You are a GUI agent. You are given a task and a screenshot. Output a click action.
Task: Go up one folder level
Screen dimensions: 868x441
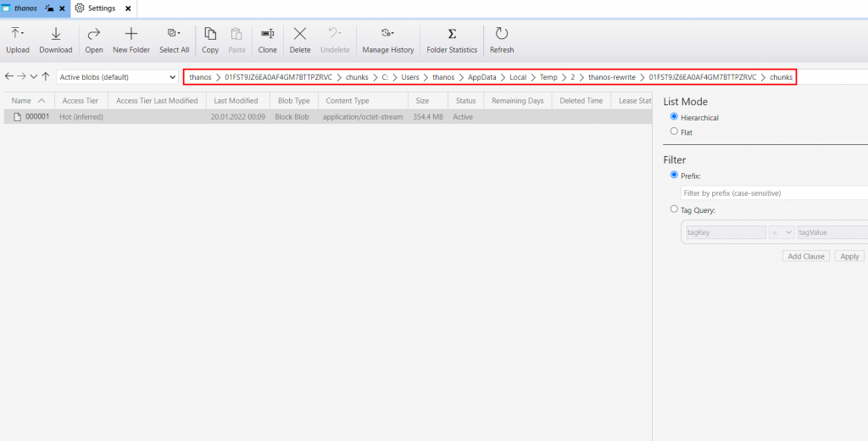(x=46, y=76)
